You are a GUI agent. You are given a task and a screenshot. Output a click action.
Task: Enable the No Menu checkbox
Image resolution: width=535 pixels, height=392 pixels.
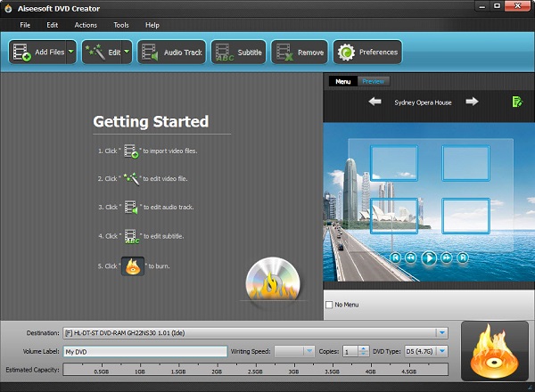[329, 305]
